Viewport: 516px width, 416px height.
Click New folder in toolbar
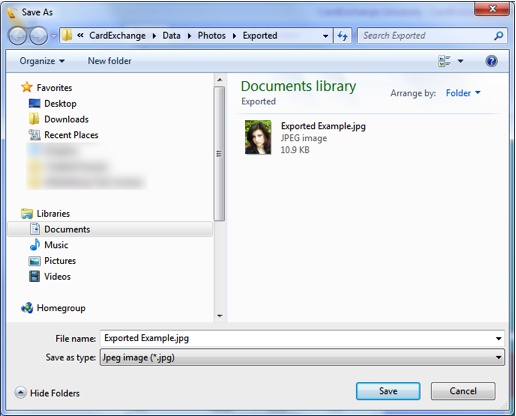pyautogui.click(x=109, y=61)
